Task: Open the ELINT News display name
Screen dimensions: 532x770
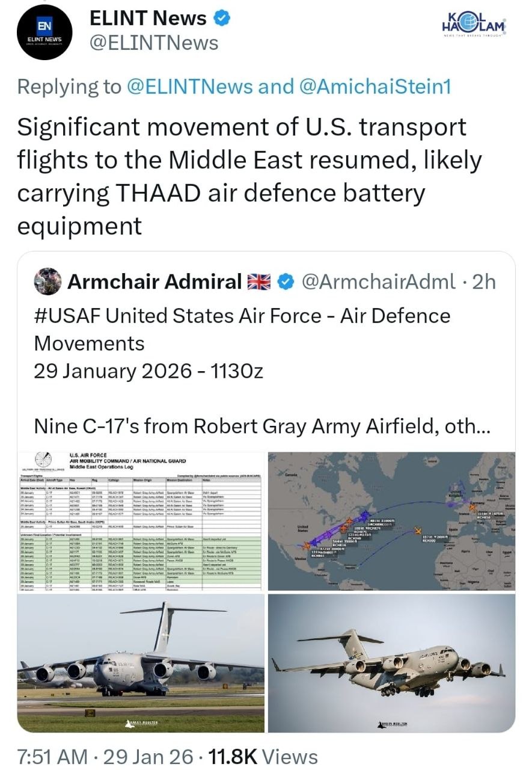Action: [x=148, y=19]
